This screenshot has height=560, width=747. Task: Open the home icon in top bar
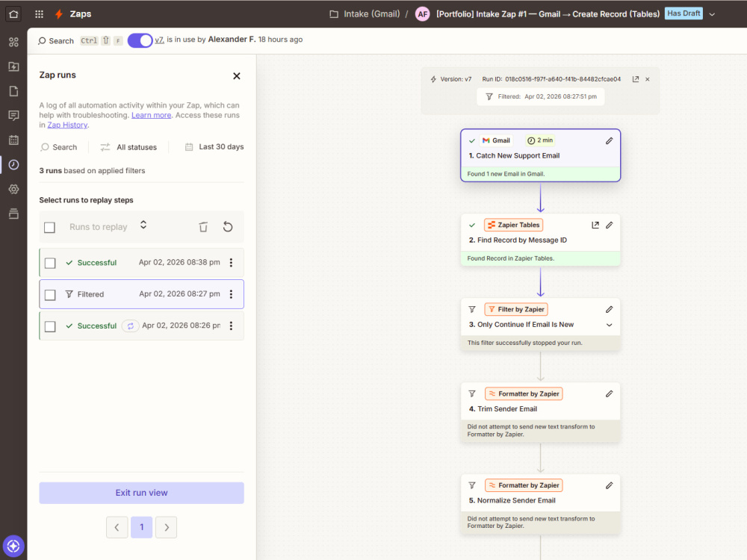click(x=13, y=13)
